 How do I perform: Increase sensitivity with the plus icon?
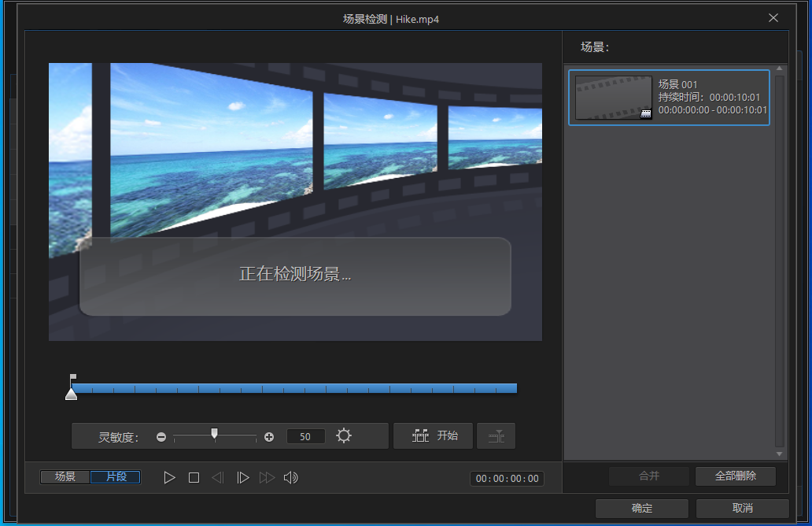(269, 437)
